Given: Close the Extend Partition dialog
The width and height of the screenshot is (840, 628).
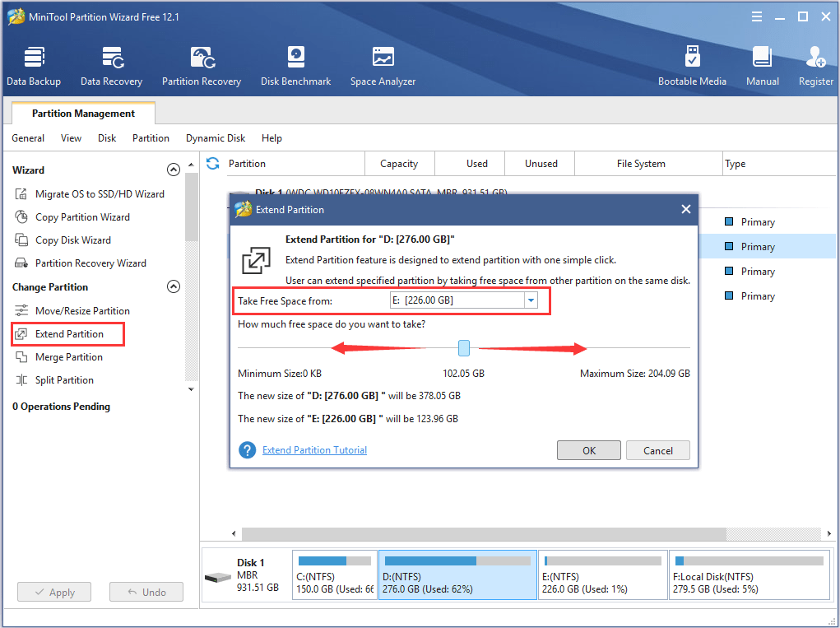Looking at the screenshot, I should point(685,210).
